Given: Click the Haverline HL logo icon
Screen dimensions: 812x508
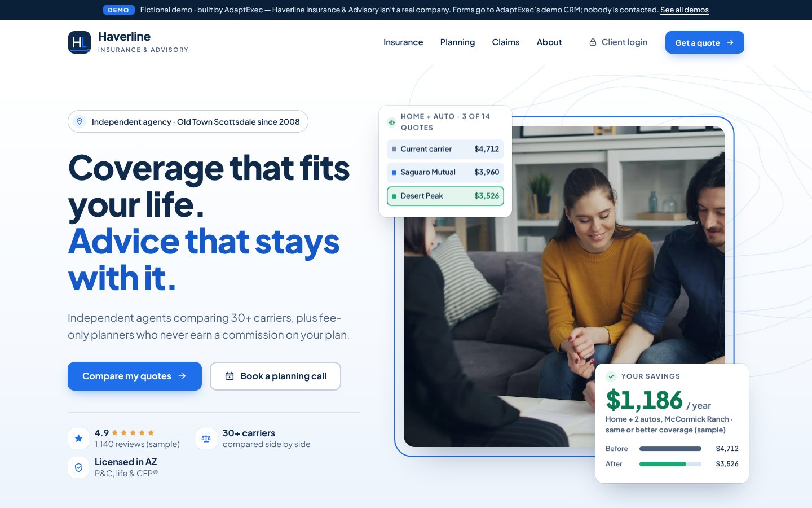Looking at the screenshot, I should tap(80, 42).
